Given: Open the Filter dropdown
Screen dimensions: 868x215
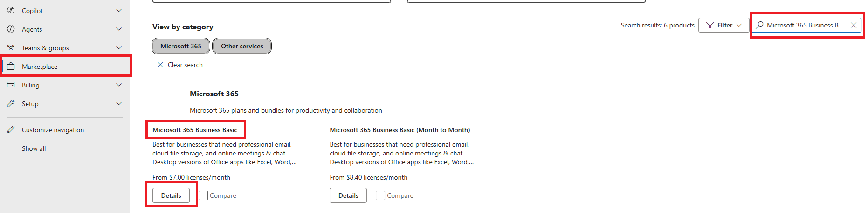Looking at the screenshot, I should point(723,25).
